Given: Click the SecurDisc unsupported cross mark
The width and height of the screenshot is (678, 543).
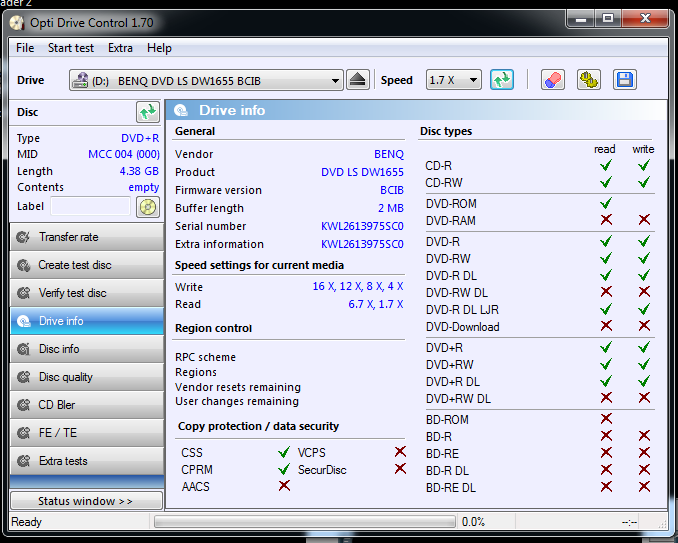Looking at the screenshot, I should [x=400, y=469].
